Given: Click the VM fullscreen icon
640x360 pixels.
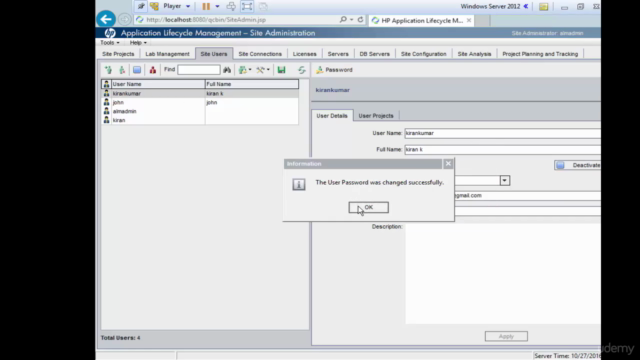Looking at the screenshot, I should (x=247, y=6).
